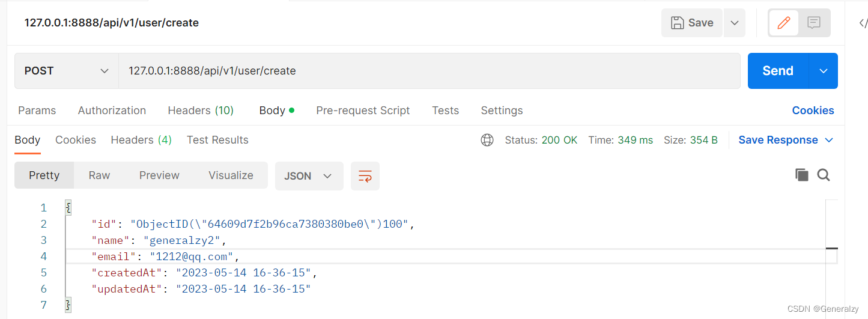Open the Test Results tab

(217, 140)
